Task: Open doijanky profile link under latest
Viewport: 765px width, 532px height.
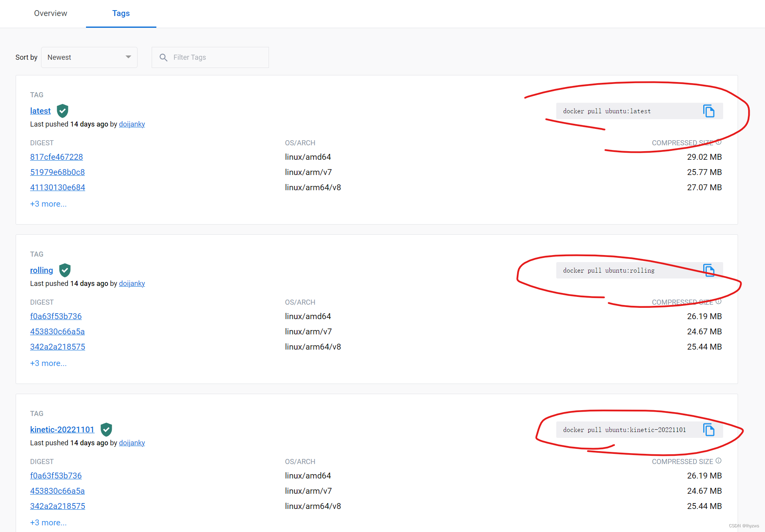Action: coord(132,124)
